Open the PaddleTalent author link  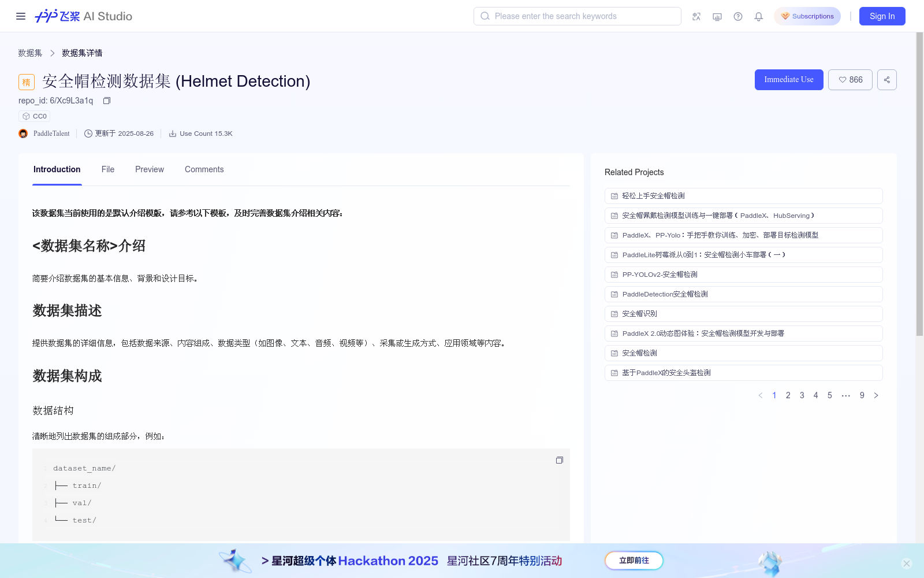pos(51,134)
